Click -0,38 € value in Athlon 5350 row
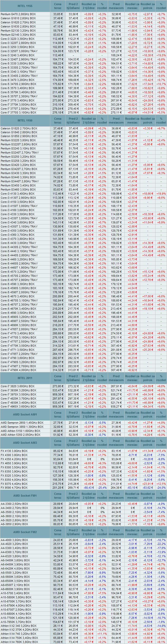Image resolution: width=167 pixels, height=644 pixels. click(x=89, y=435)
